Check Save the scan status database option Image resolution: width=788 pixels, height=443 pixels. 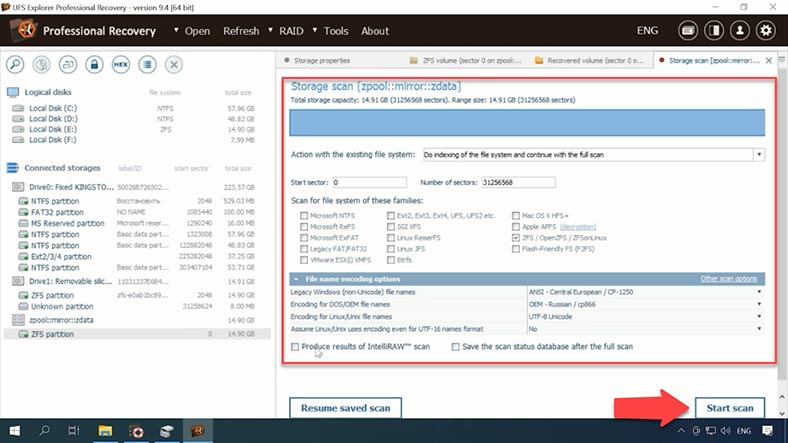455,347
